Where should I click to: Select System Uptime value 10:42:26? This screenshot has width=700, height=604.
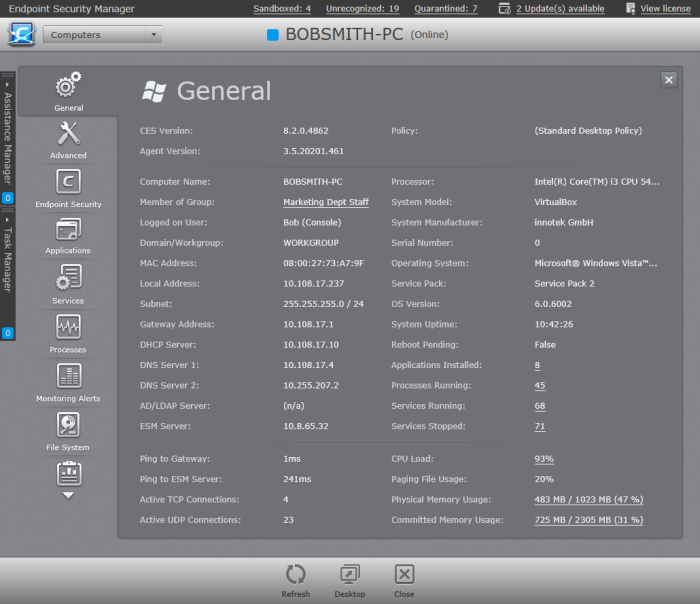tap(554, 325)
